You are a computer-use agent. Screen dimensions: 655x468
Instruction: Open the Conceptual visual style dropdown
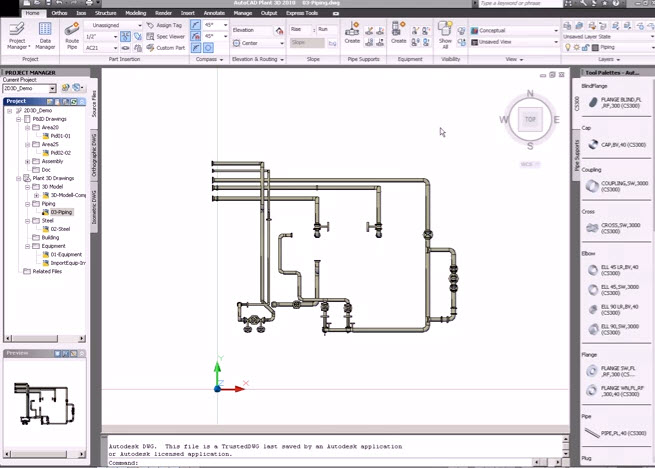[x=514, y=31]
